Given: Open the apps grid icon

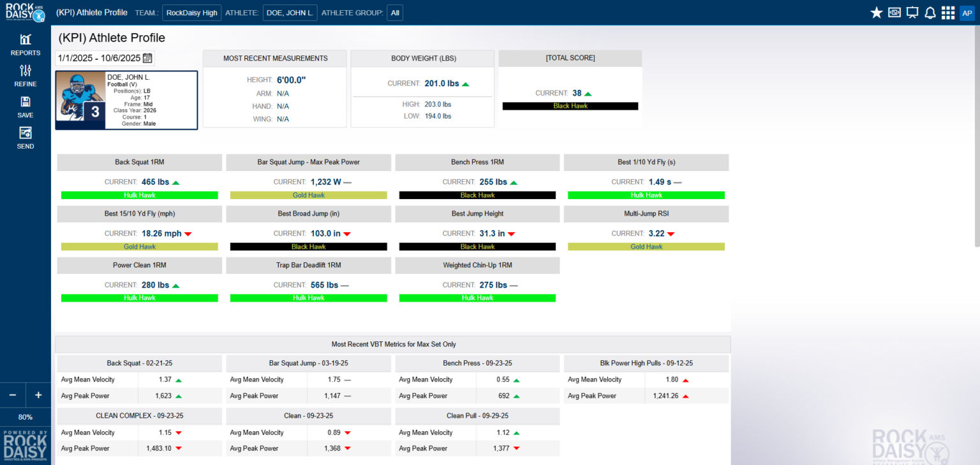Looking at the screenshot, I should pos(948,11).
